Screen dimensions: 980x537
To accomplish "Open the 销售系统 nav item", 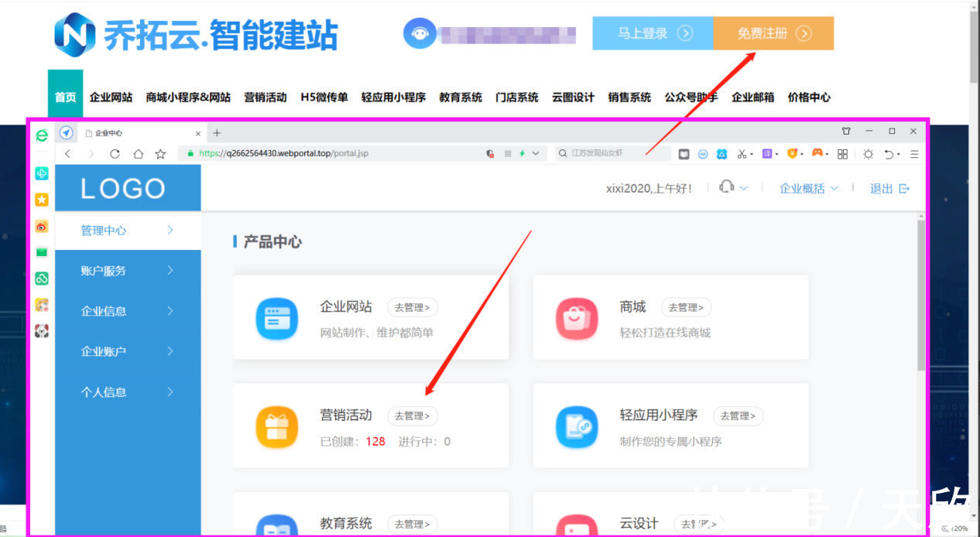I will tap(629, 97).
